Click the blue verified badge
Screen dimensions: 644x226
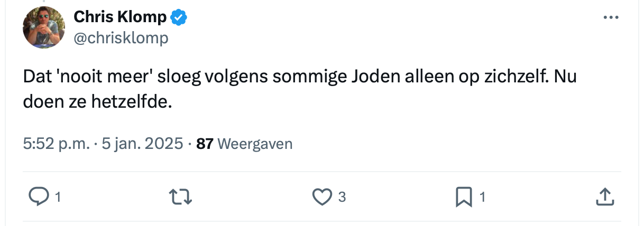[x=179, y=17]
